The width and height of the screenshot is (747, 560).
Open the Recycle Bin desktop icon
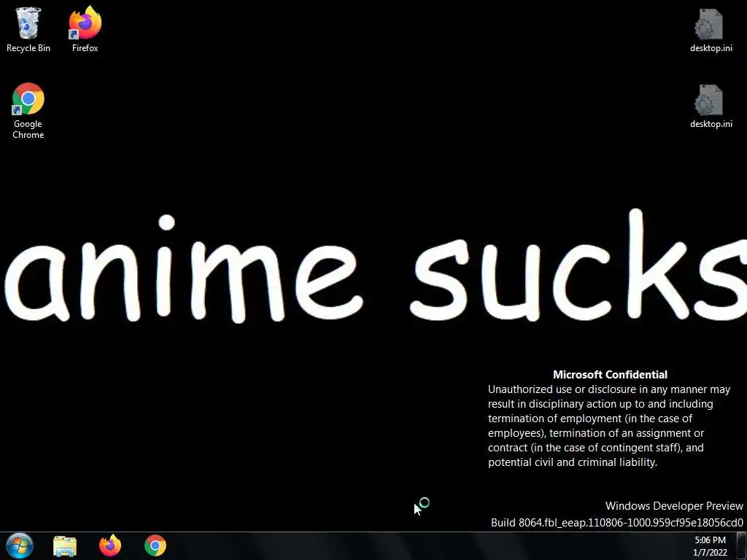pyautogui.click(x=28, y=23)
